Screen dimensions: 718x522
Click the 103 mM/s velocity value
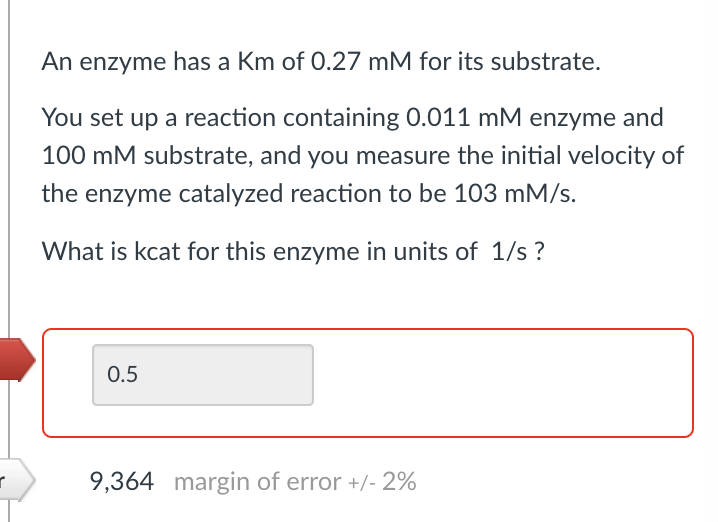click(x=514, y=193)
